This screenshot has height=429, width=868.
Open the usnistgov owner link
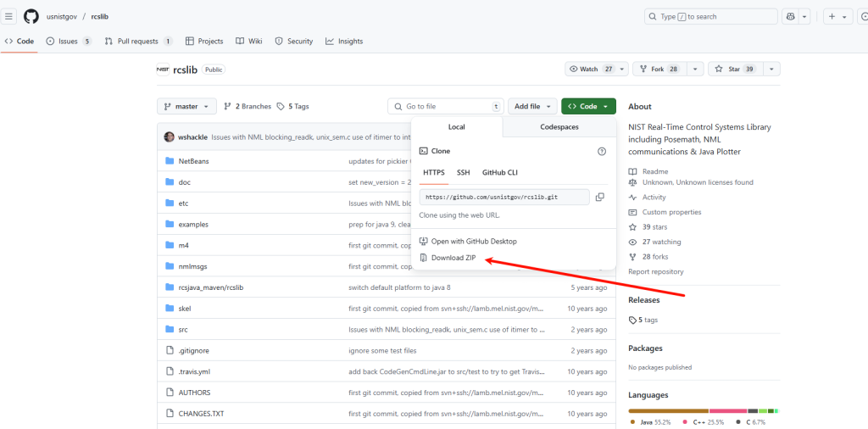62,17
